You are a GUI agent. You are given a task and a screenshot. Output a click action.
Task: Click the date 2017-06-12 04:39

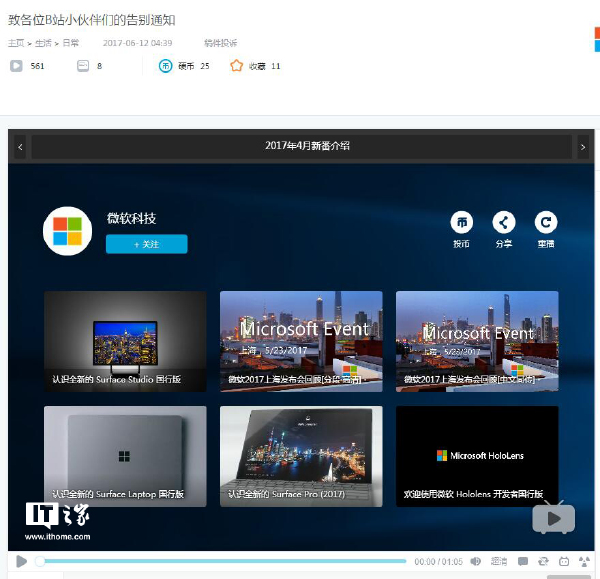137,43
